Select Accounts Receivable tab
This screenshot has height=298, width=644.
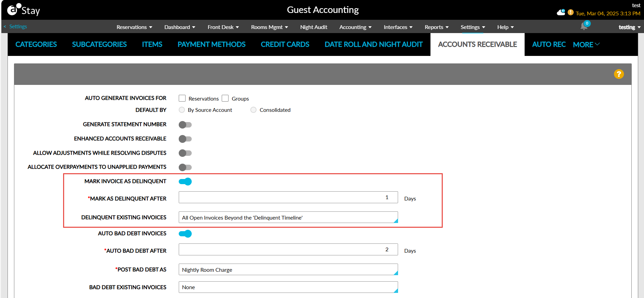click(x=478, y=44)
